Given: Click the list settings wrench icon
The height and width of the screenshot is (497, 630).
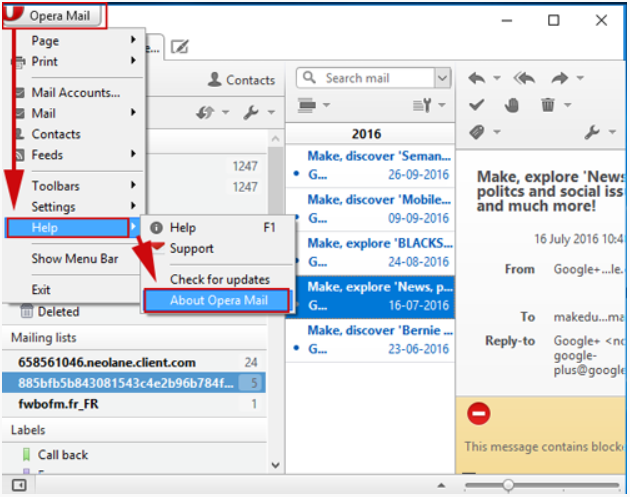Looking at the screenshot, I should tap(422, 105).
